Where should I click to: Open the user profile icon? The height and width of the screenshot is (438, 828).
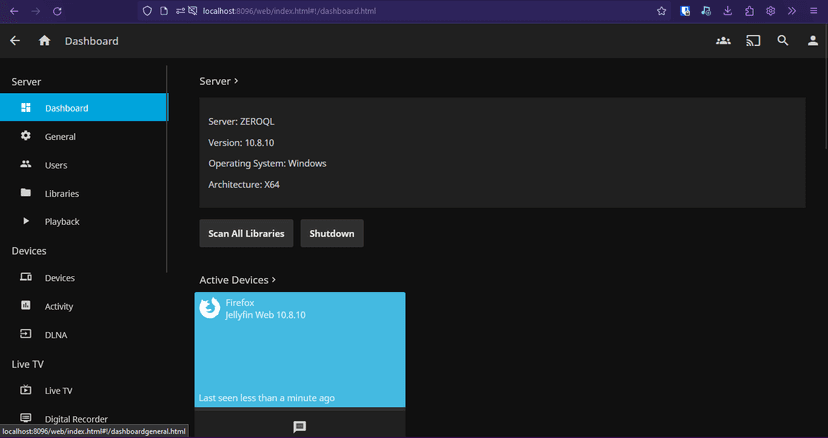tap(813, 41)
